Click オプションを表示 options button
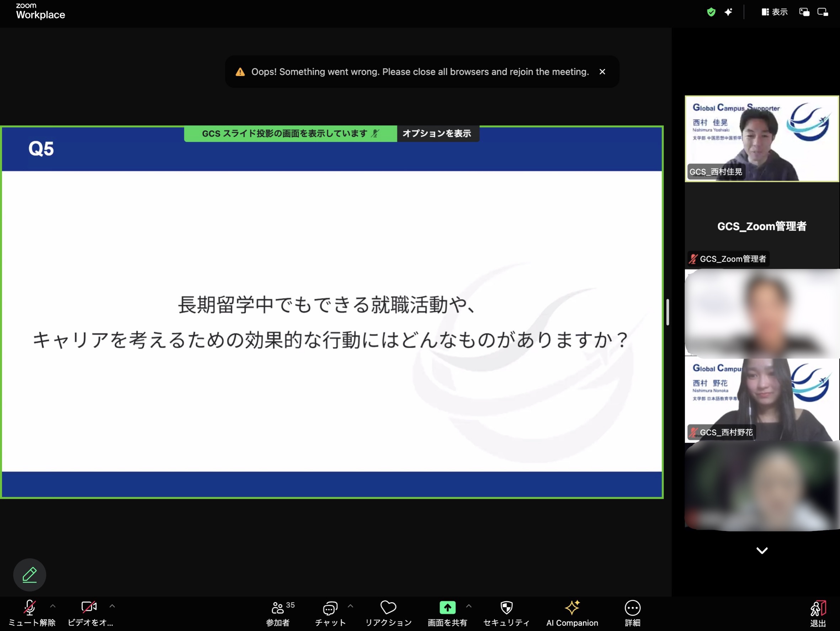The height and width of the screenshot is (631, 840). [x=437, y=133]
